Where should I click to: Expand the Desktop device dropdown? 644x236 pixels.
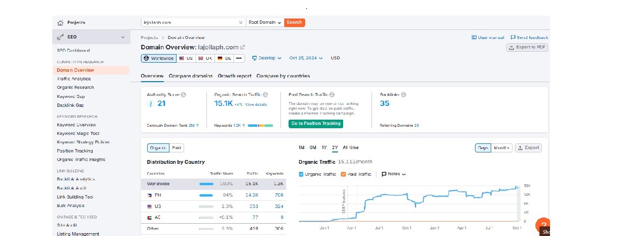point(267,58)
